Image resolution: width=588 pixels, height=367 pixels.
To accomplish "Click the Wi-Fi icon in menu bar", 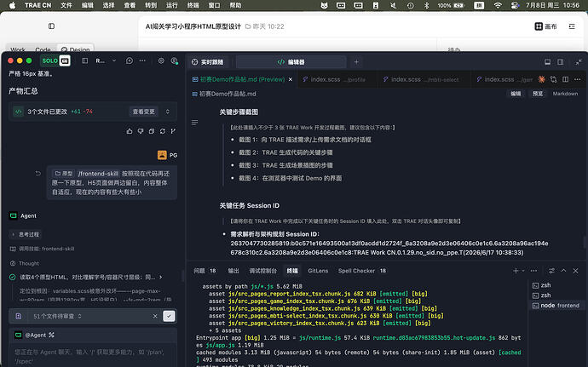I will click(498, 5).
